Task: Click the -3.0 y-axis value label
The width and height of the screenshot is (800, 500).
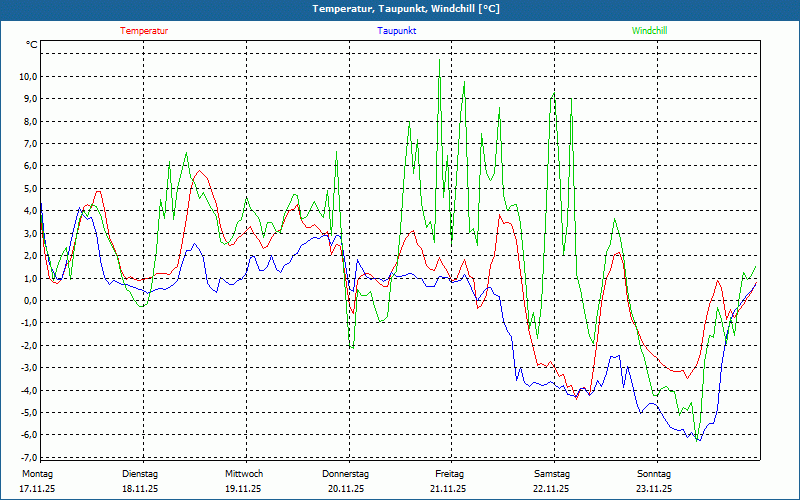Action: 27,367
